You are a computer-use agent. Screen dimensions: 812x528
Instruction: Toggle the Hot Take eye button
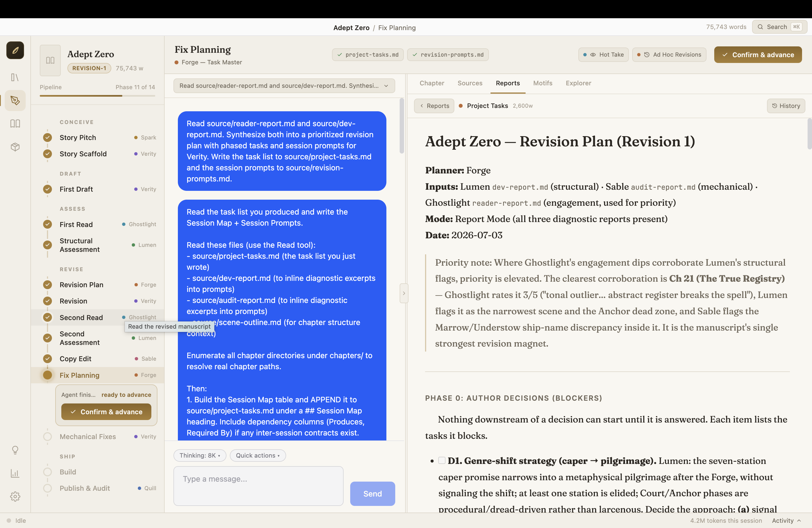point(603,55)
